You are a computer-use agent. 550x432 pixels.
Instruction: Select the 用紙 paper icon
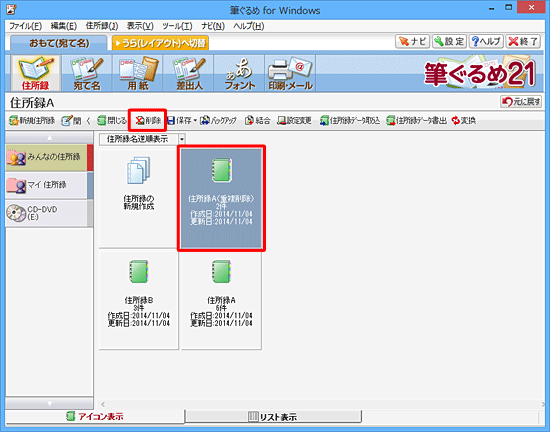click(138, 73)
